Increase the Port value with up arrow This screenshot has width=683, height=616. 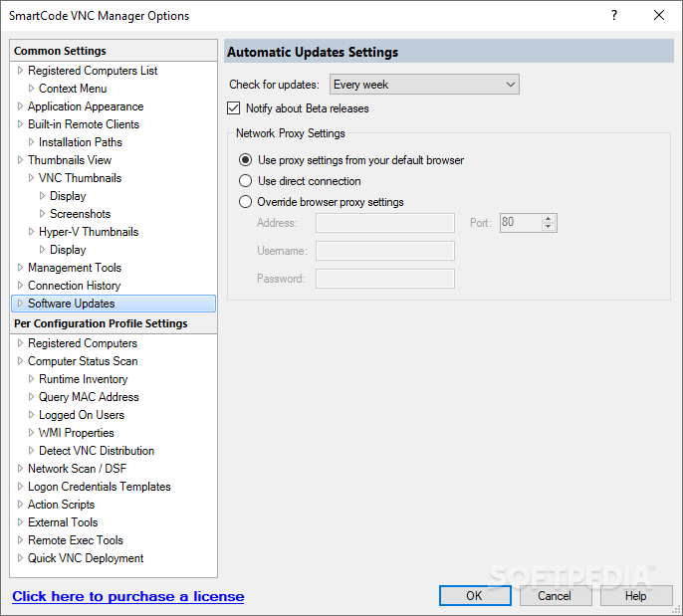(x=549, y=219)
